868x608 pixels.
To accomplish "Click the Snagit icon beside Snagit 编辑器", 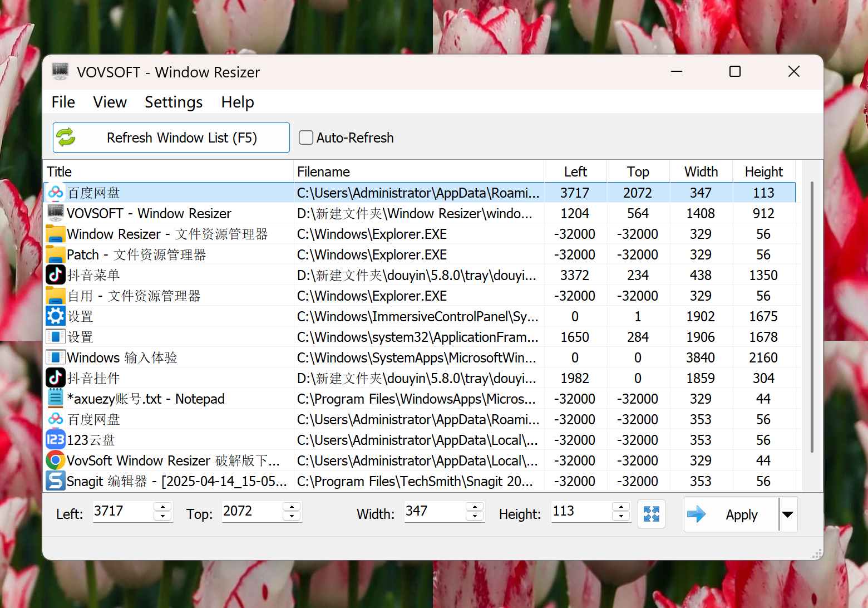I will pos(56,481).
